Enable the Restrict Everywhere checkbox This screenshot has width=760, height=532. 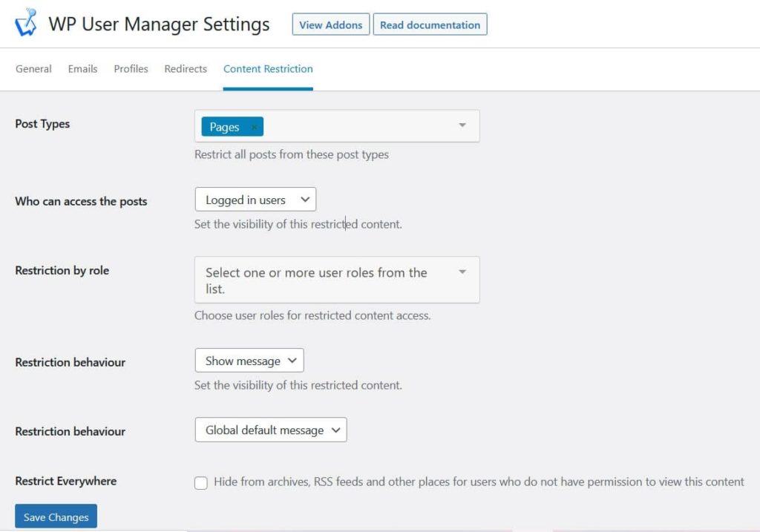pos(201,482)
